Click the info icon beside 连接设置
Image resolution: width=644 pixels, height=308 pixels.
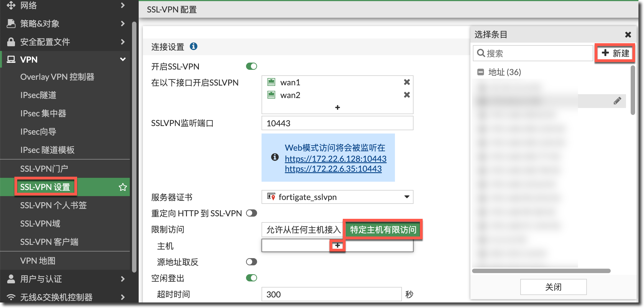pos(193,46)
